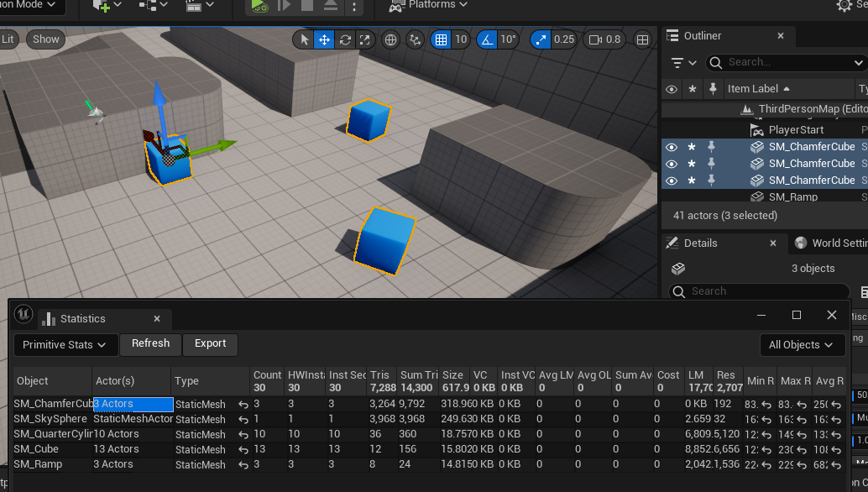Open the Lit view mode menu
This screenshot has width=868, height=492.
[8, 39]
